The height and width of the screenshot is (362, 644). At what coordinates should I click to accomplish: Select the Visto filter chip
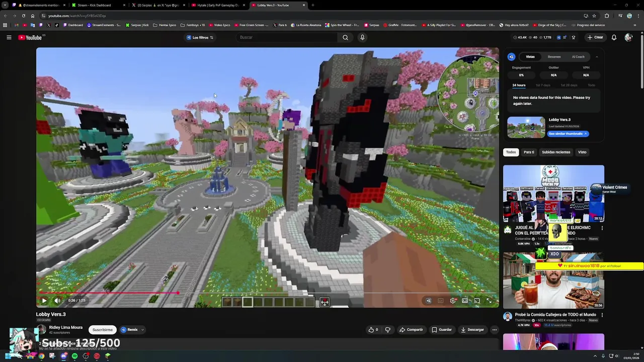pos(582,152)
